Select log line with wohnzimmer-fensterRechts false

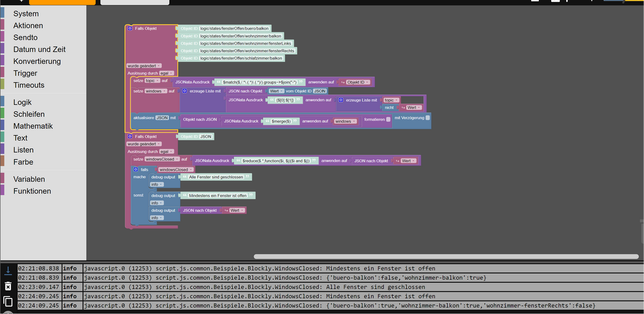362,305
